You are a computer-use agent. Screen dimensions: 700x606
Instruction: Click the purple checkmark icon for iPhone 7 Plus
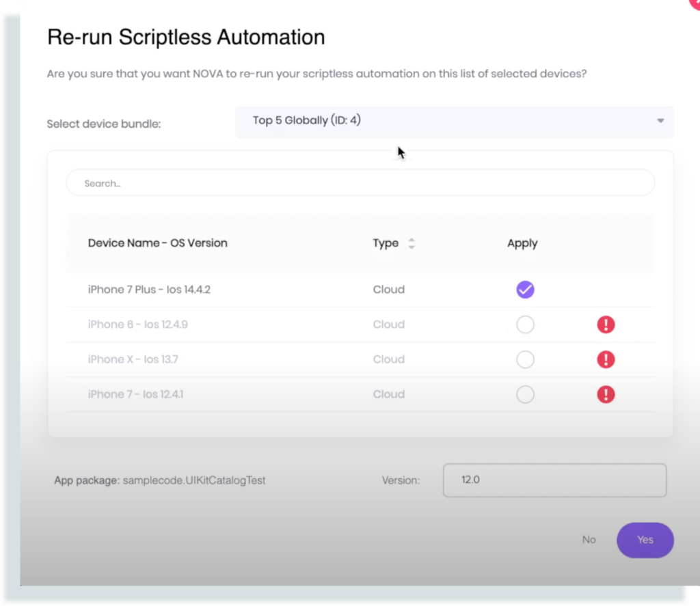click(x=525, y=290)
